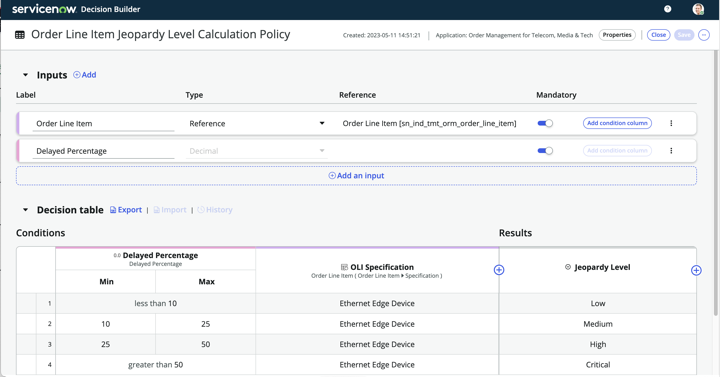Click the ServiceNow logo

coord(44,9)
